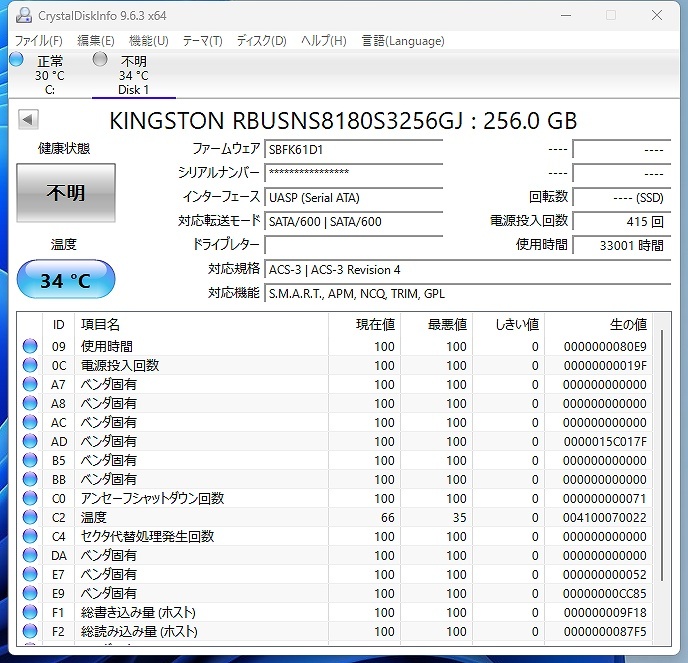Open the 機能(U) menu
Image resolution: width=688 pixels, height=663 pixels.
point(149,41)
